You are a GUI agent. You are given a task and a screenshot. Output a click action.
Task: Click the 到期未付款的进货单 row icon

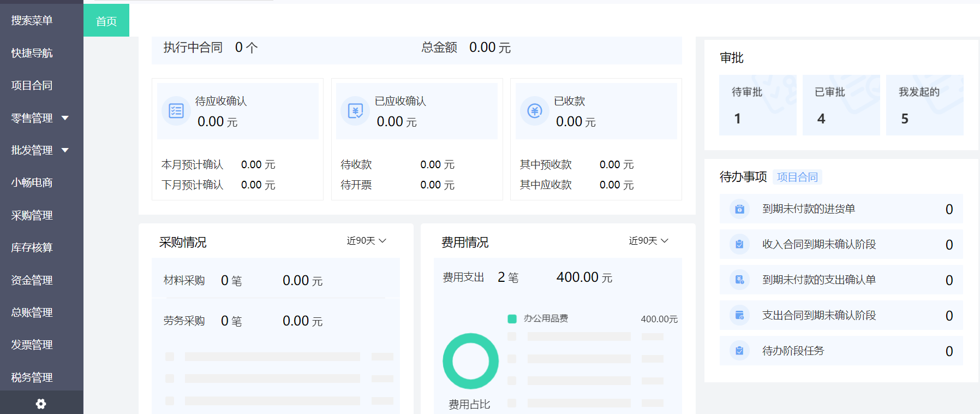click(x=739, y=209)
